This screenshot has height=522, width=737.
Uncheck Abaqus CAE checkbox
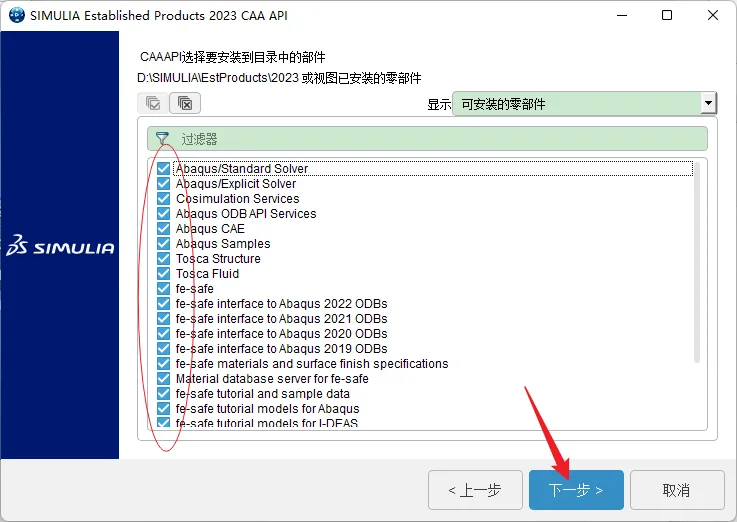tap(163, 228)
